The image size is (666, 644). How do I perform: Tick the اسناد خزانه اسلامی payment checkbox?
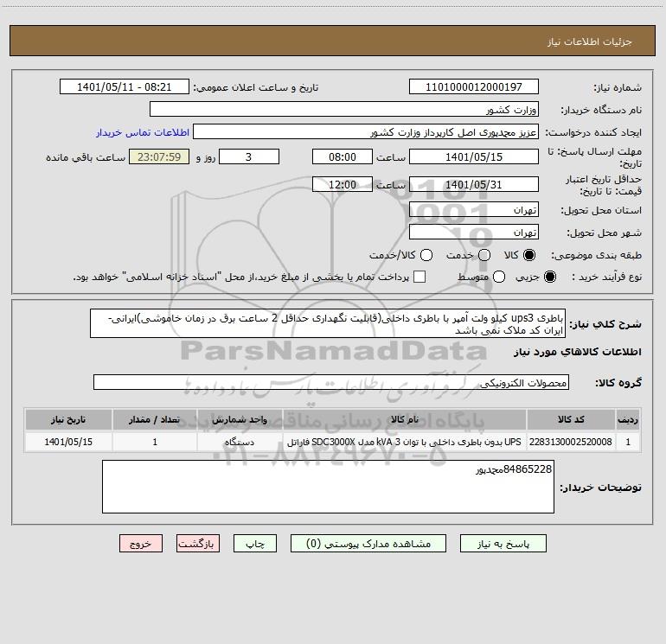click(x=419, y=277)
